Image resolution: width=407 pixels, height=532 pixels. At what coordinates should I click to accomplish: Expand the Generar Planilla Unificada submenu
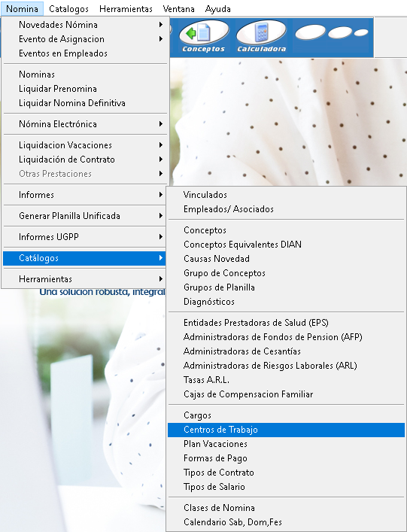(x=84, y=216)
